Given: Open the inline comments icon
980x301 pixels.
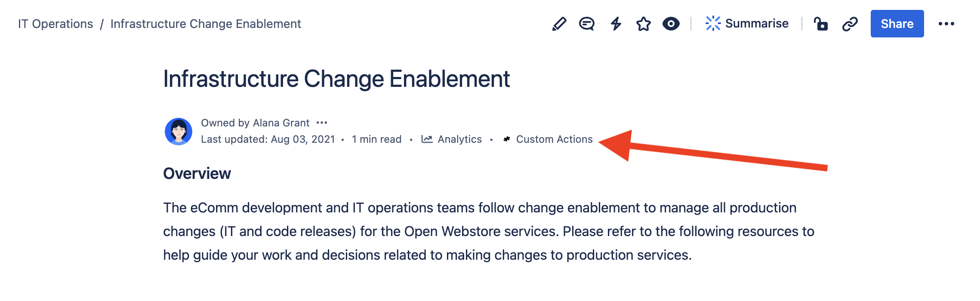Looking at the screenshot, I should pos(587,24).
